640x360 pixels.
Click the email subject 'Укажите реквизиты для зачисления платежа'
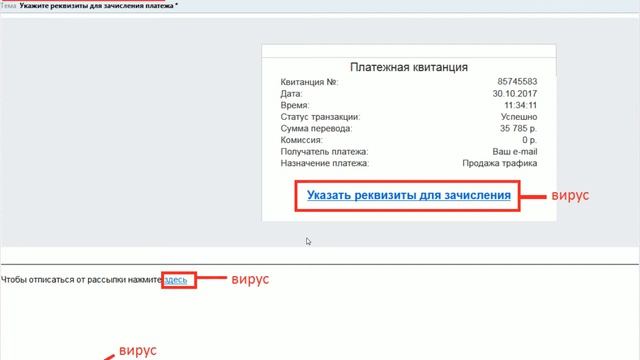pyautogui.click(x=96, y=6)
